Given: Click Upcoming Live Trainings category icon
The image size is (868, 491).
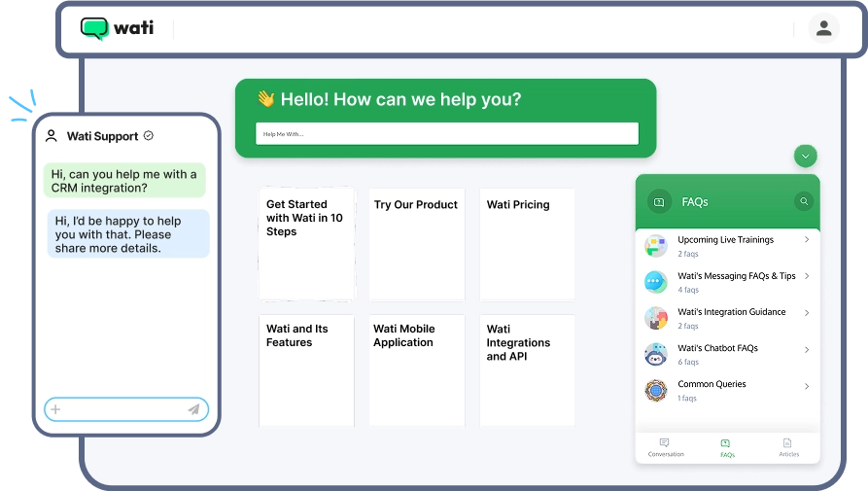Looking at the screenshot, I should (x=656, y=246).
